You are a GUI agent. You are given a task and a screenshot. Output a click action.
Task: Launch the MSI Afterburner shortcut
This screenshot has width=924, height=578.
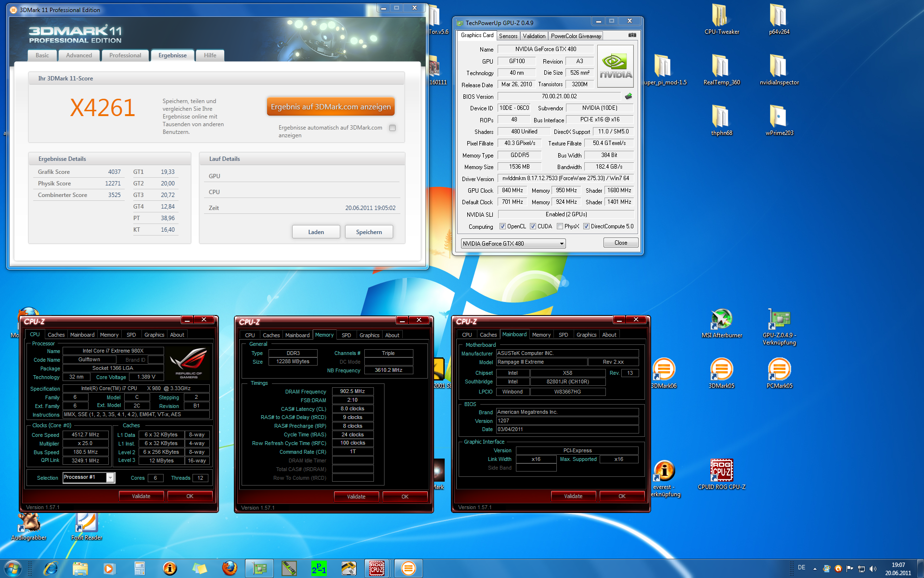tap(721, 323)
